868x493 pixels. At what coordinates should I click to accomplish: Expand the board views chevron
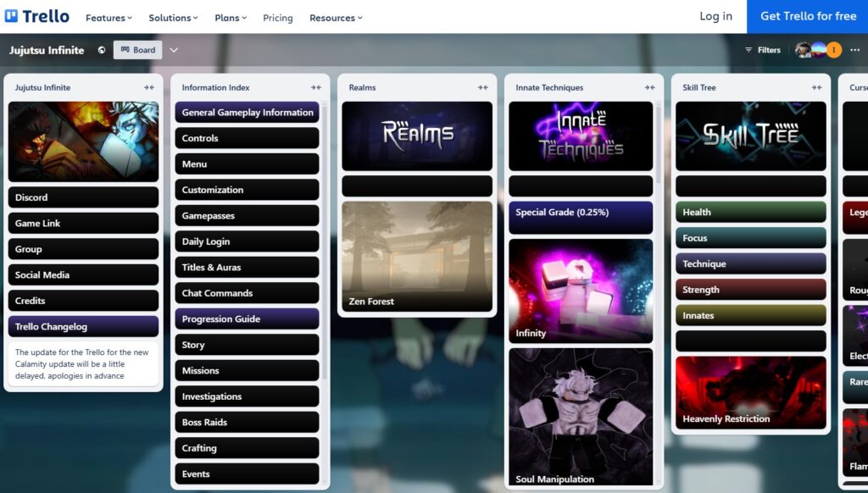pos(174,50)
